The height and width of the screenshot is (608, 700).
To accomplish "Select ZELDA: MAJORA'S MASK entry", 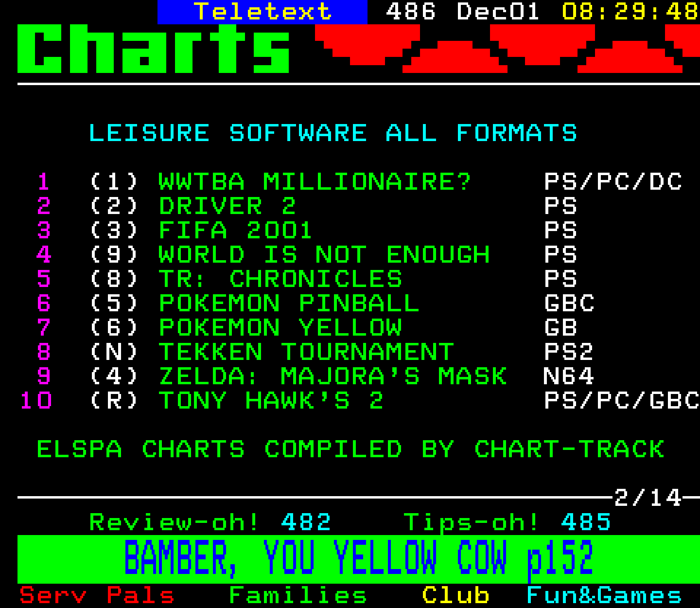I will 333,376.
